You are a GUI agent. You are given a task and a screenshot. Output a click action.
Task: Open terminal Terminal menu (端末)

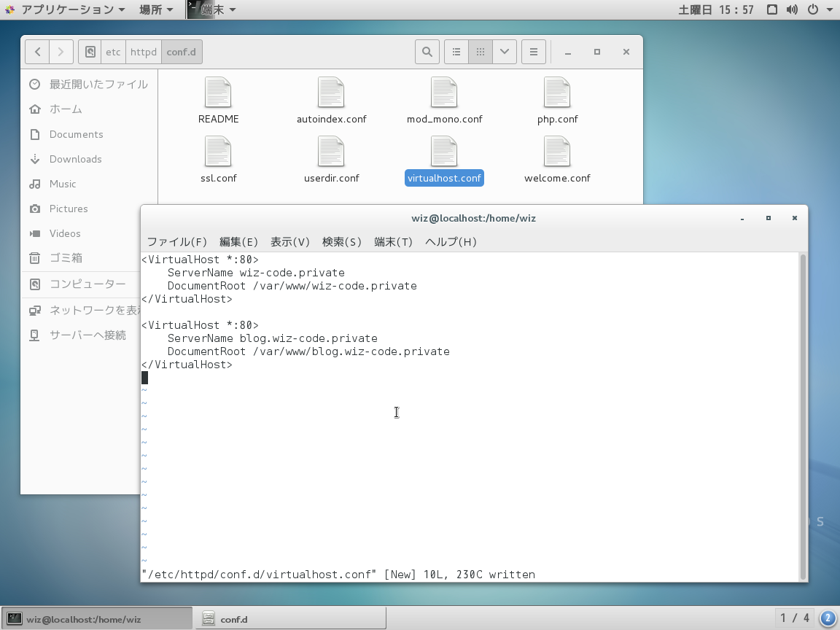click(393, 241)
